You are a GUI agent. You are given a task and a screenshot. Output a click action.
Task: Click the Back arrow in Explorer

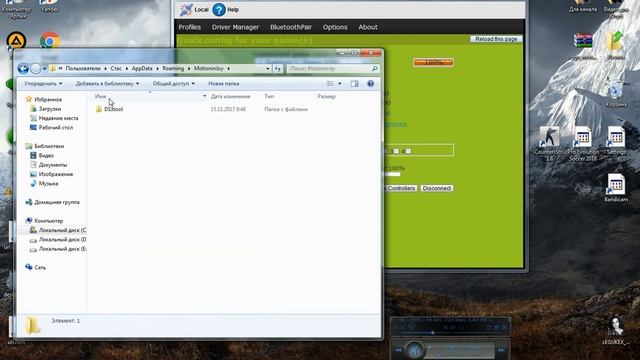pos(23,69)
